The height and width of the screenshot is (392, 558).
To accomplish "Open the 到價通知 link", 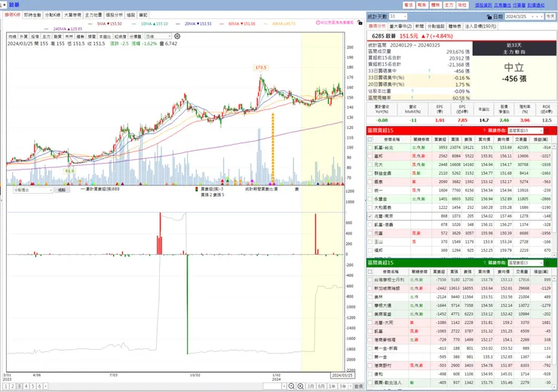I will (536, 5).
